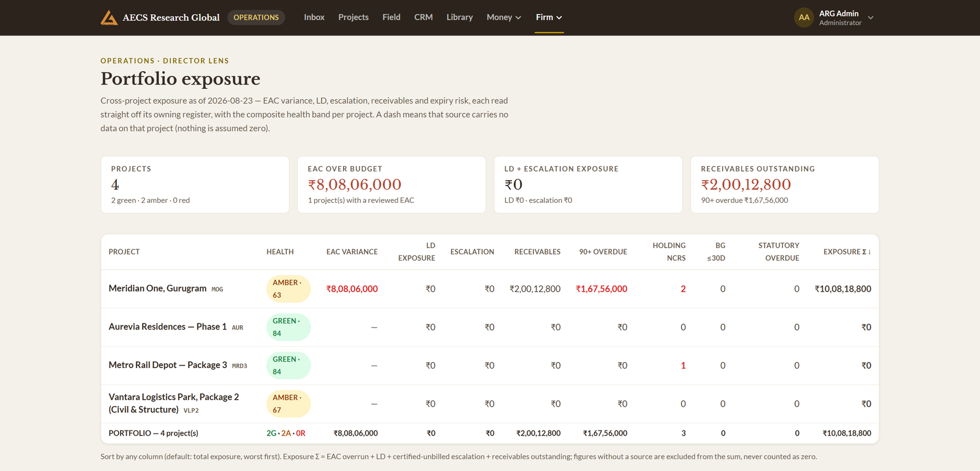The width and height of the screenshot is (980, 471).
Task: Open Aurevia Residences — Phase 1 project
Action: pyautogui.click(x=168, y=327)
